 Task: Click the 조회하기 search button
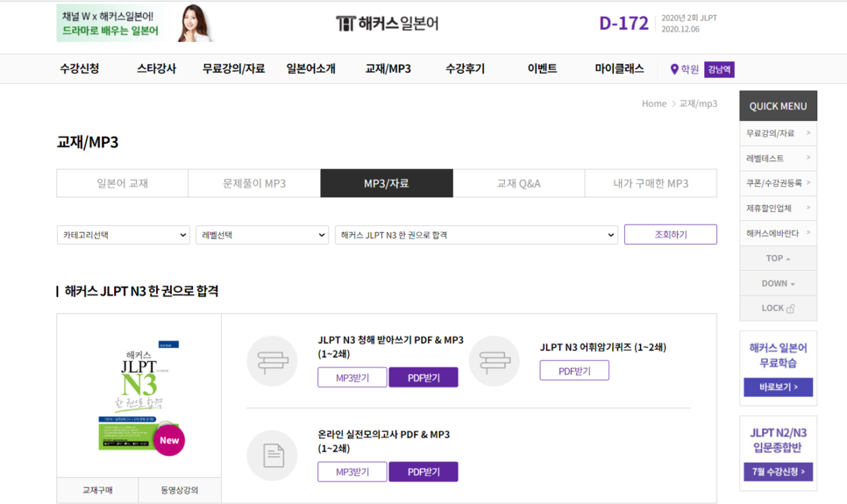[x=671, y=234]
